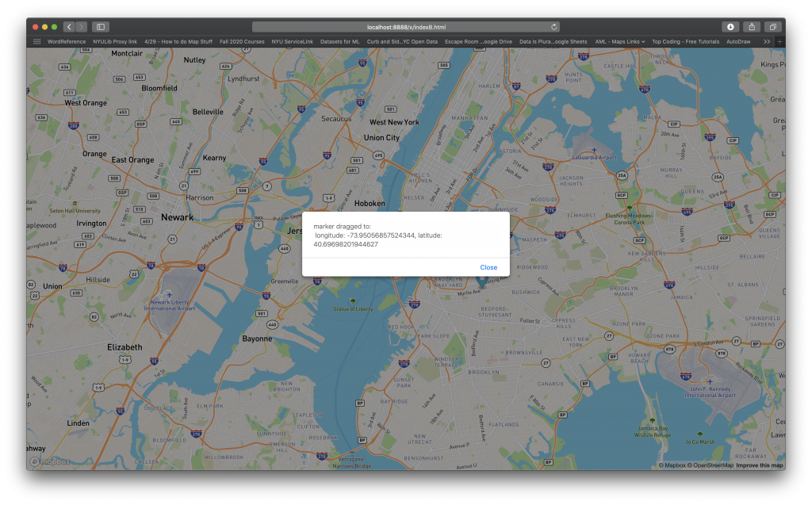Click the Improve this map link

tap(760, 465)
